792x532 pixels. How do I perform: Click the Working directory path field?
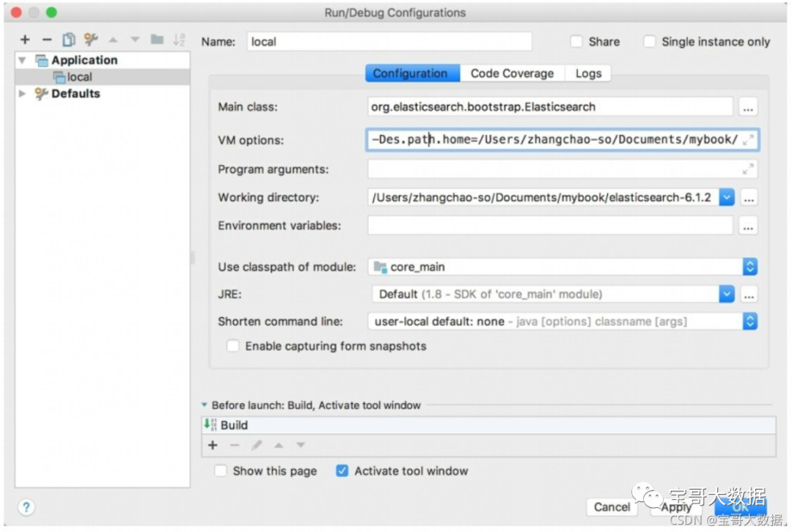click(543, 197)
